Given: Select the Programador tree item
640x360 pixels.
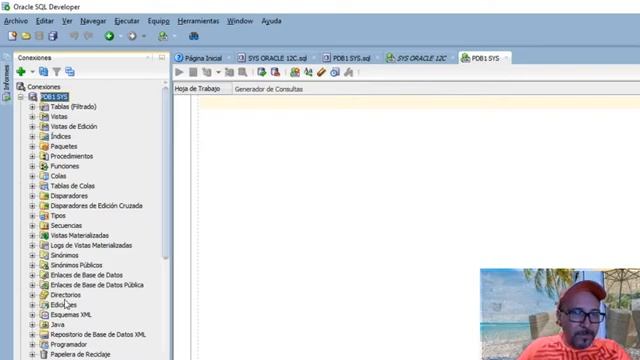Looking at the screenshot, I should click(69, 344).
